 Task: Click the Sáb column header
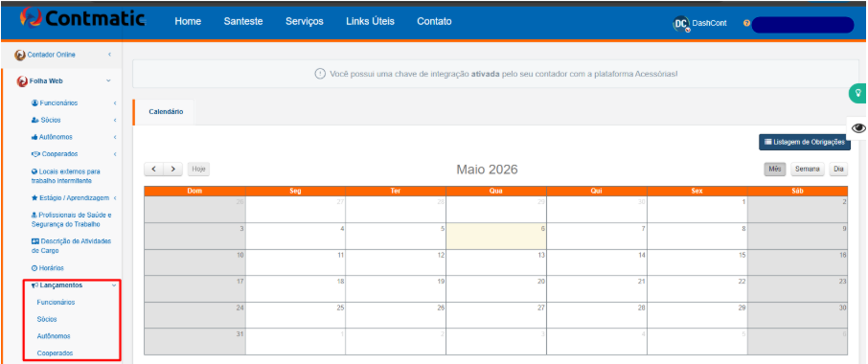point(797,191)
